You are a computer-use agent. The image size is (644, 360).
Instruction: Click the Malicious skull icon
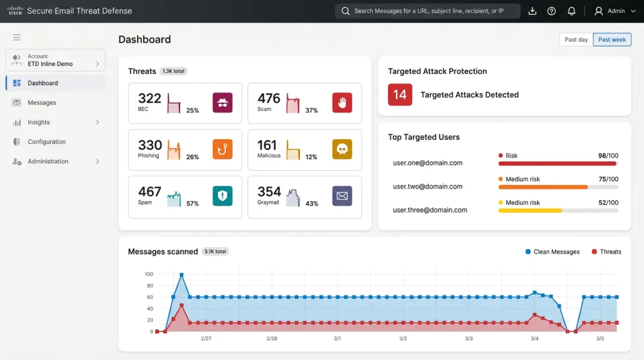[x=342, y=149]
